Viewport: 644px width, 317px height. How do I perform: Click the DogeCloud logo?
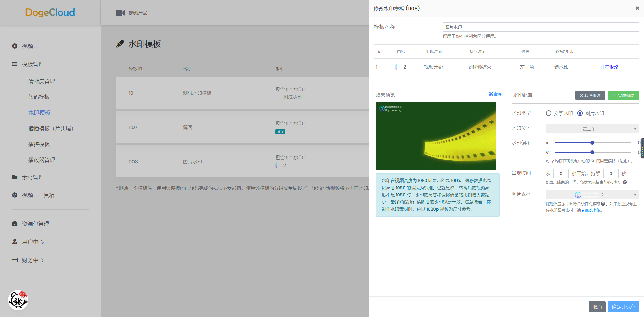(x=50, y=12)
